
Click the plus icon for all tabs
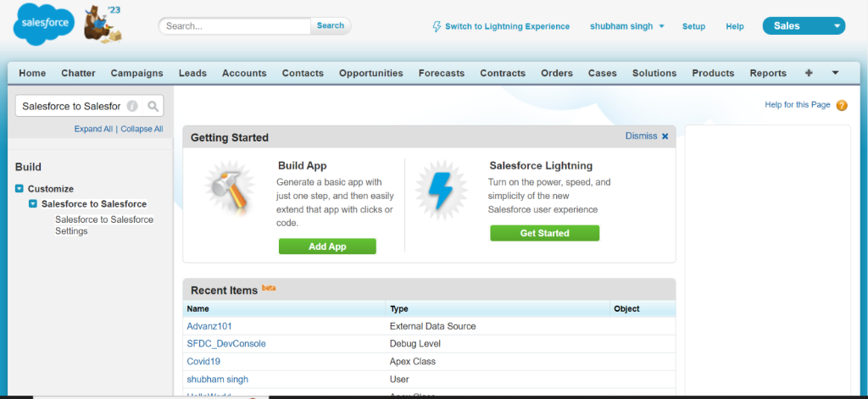809,73
